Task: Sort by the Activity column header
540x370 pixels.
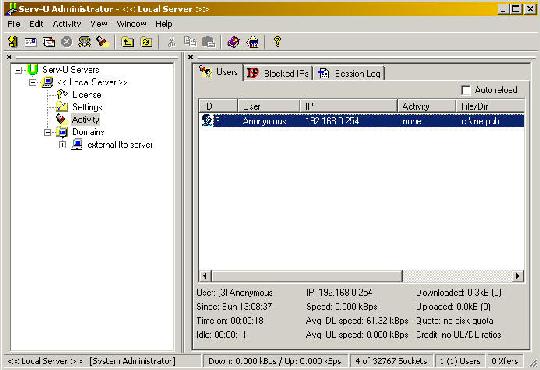Action: tap(427, 106)
